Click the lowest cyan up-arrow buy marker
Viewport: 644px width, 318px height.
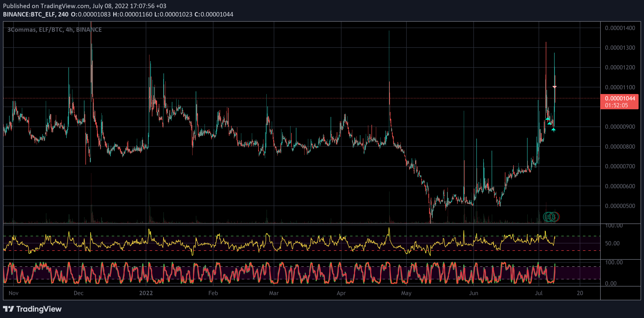553,129
